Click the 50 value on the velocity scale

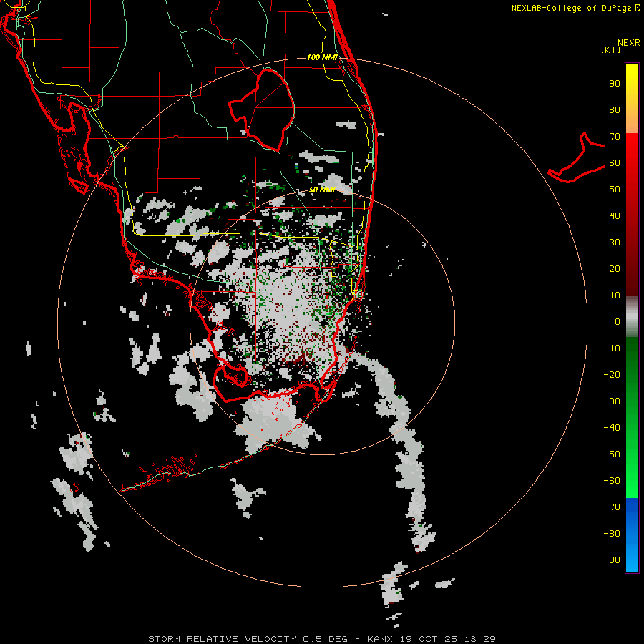click(615, 190)
